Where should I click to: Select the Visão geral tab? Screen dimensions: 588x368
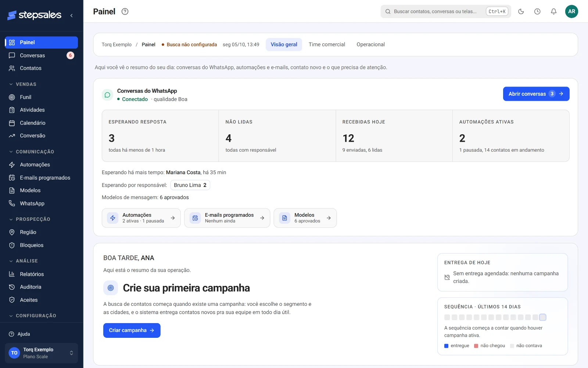pos(284,45)
